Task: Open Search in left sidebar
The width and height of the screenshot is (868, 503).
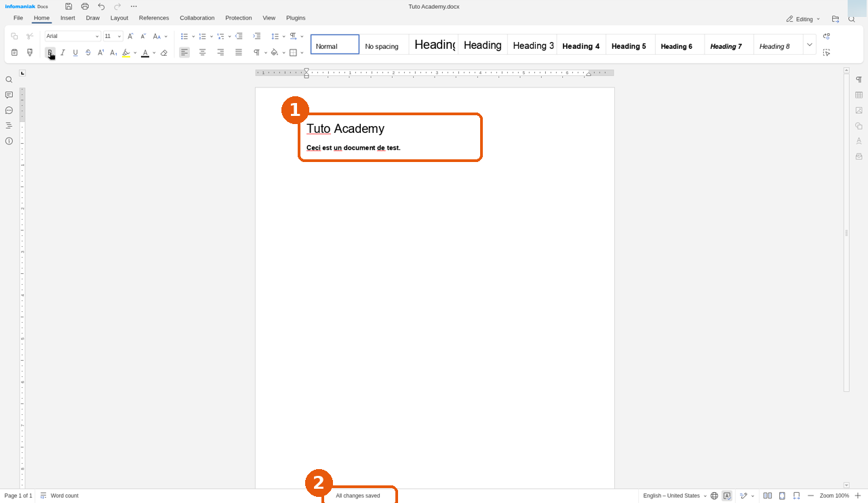Action: tap(9, 79)
